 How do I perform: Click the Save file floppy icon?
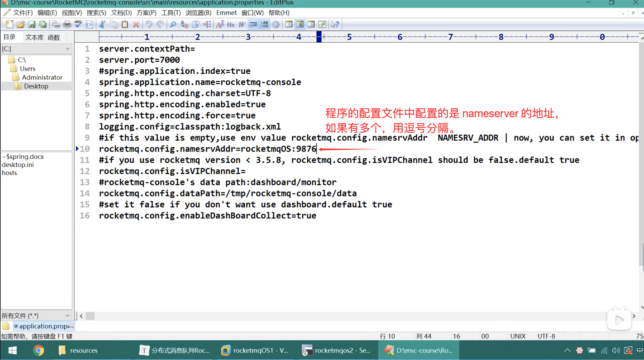[x=31, y=24]
